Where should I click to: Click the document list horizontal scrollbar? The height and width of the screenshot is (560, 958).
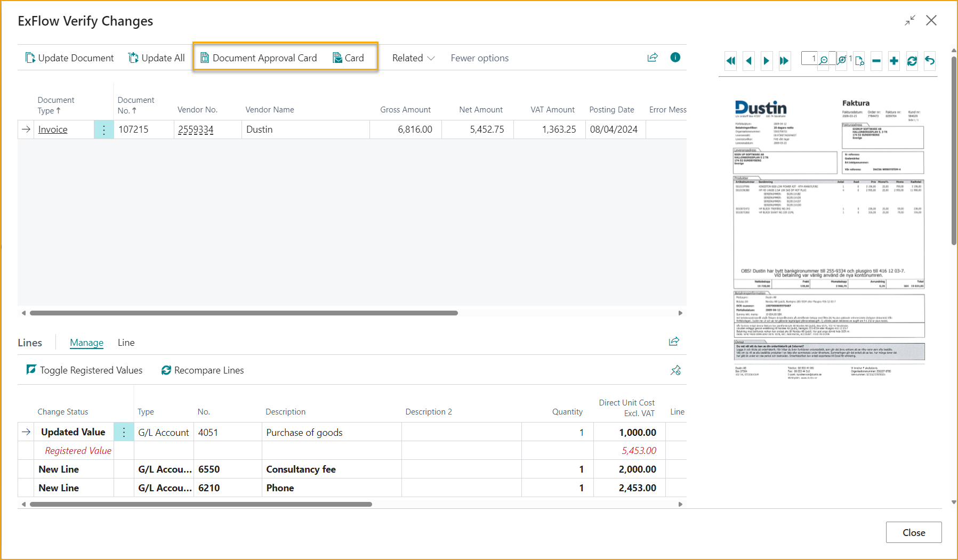coord(244,313)
